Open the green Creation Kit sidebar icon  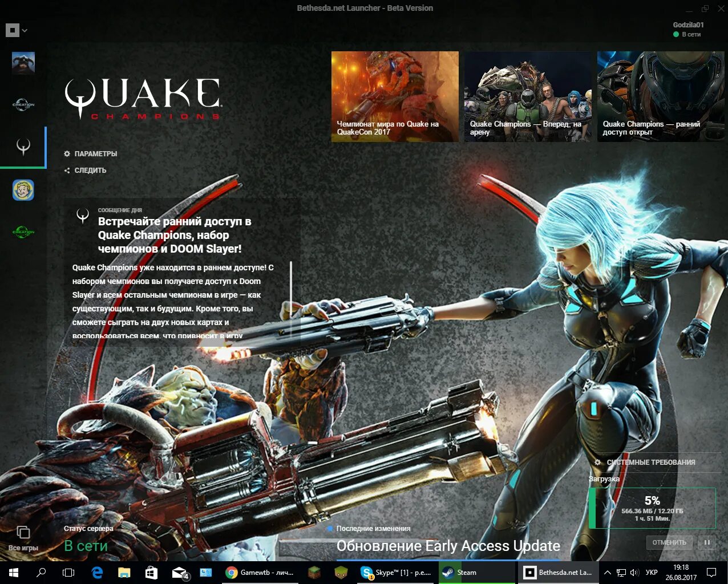click(x=23, y=232)
